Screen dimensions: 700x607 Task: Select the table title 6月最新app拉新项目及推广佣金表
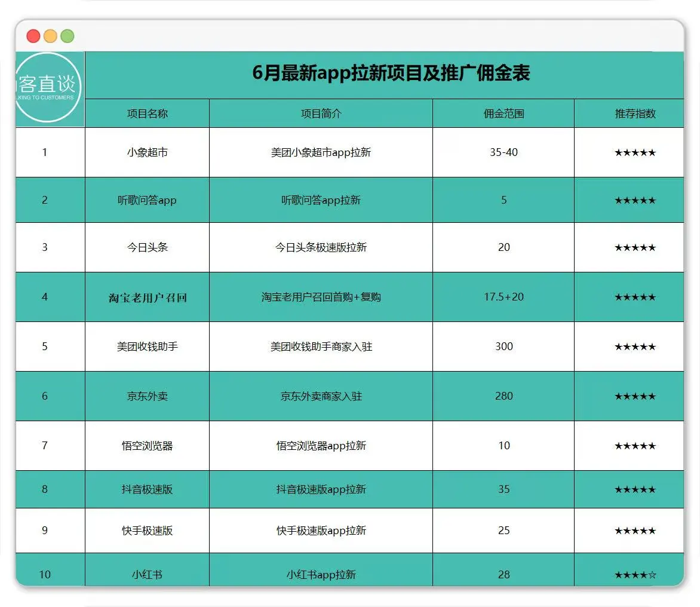pyautogui.click(x=391, y=73)
